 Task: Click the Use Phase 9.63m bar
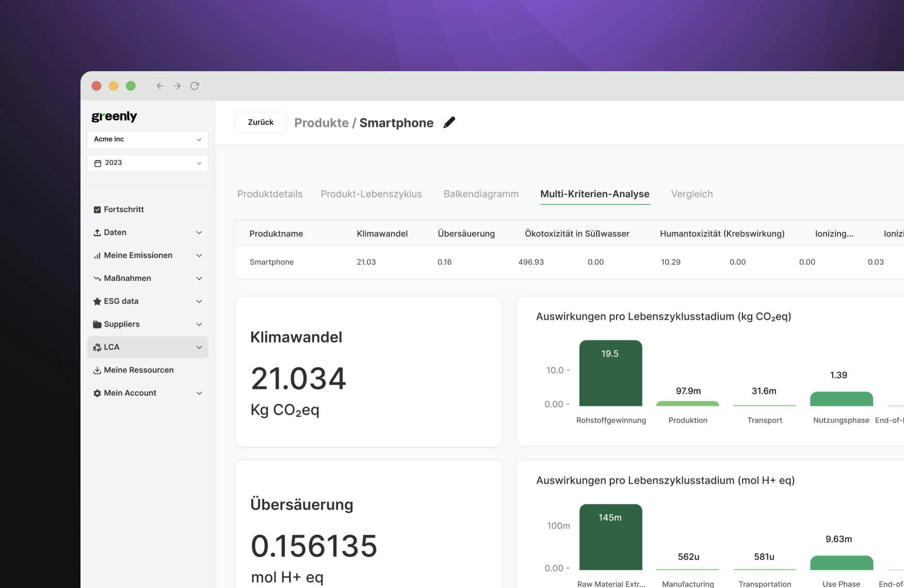(x=842, y=563)
